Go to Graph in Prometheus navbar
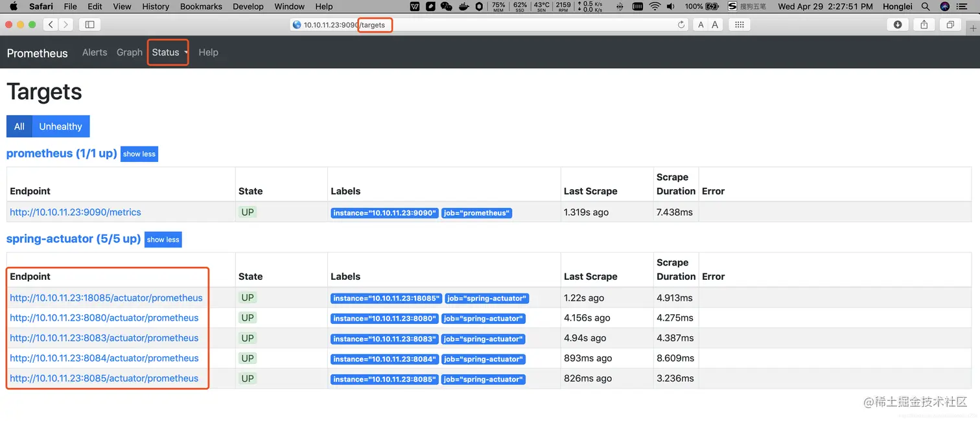This screenshot has height=421, width=980. (x=130, y=52)
